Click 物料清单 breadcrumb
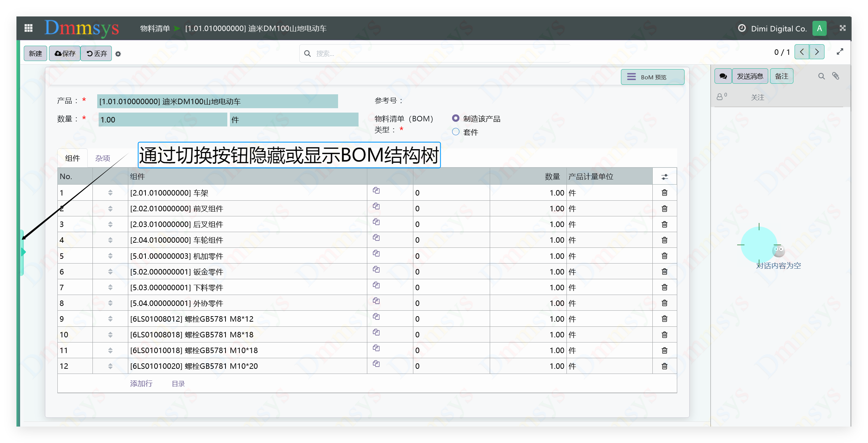The height and width of the screenshot is (443, 868). tap(155, 29)
